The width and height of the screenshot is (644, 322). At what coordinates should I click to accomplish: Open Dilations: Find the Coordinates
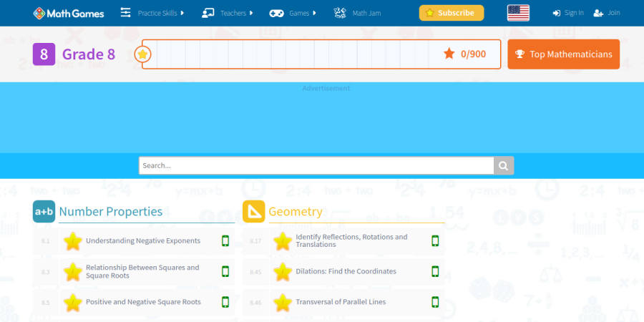346,271
